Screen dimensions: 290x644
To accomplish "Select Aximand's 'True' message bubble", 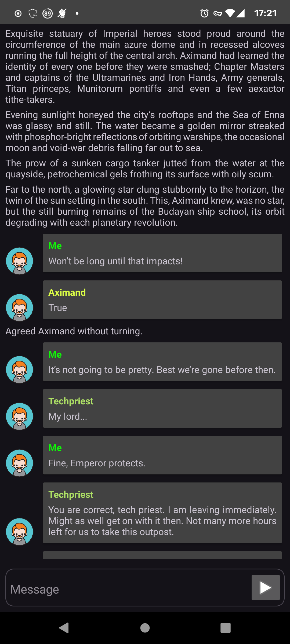I will 162,300.
